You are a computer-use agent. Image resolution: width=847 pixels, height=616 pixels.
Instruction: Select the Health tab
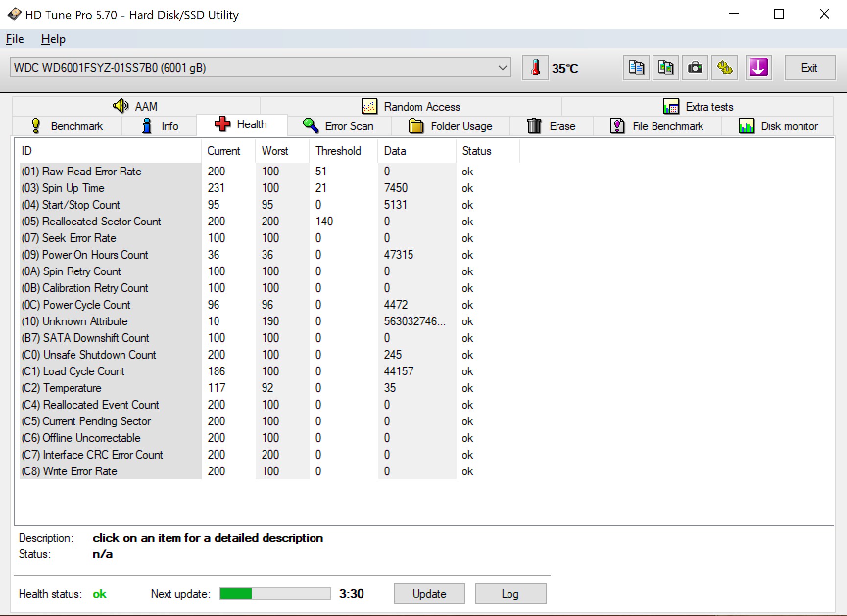(x=242, y=124)
